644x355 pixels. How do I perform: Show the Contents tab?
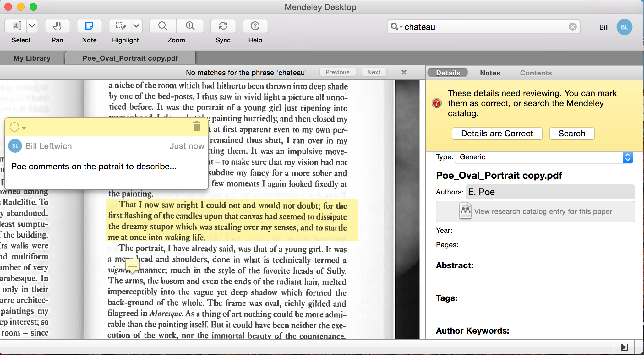click(536, 73)
